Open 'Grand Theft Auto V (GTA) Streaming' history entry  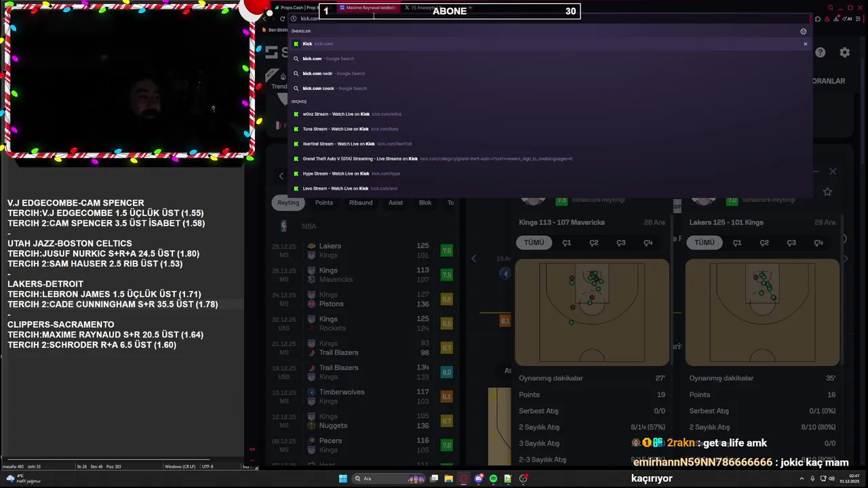click(550, 159)
